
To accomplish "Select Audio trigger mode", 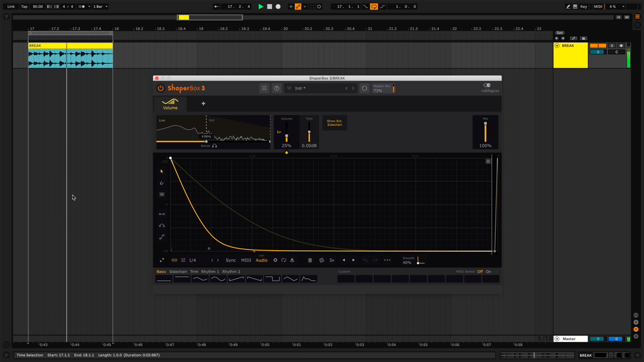I will click(262, 260).
